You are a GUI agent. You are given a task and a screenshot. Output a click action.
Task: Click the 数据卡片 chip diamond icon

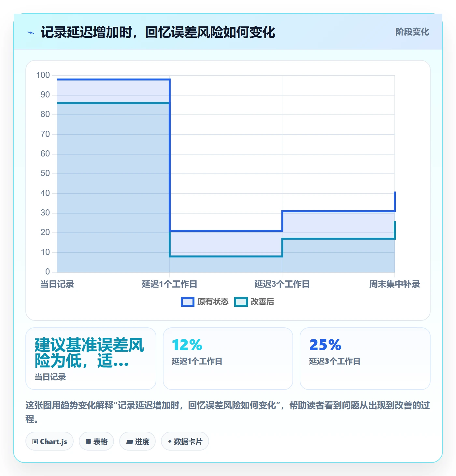(170, 441)
